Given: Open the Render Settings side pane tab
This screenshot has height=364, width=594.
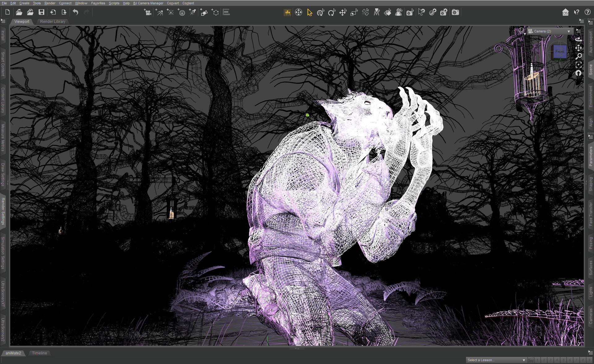Looking at the screenshot, I should [3, 211].
